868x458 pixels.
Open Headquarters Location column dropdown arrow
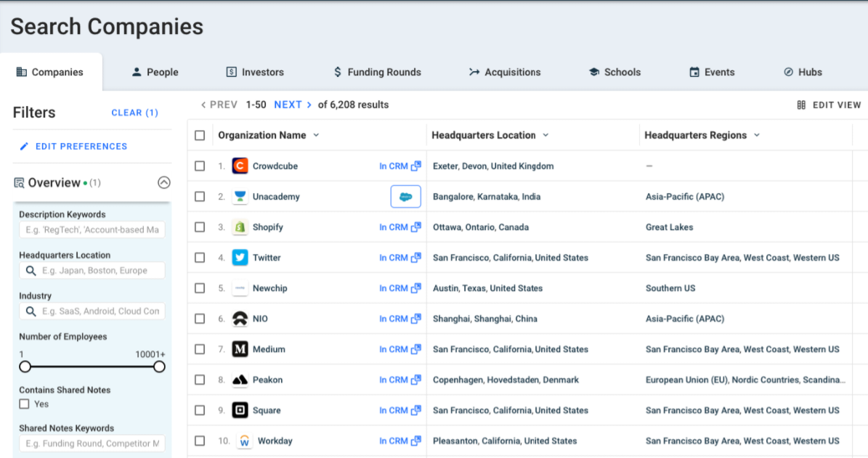coord(545,135)
